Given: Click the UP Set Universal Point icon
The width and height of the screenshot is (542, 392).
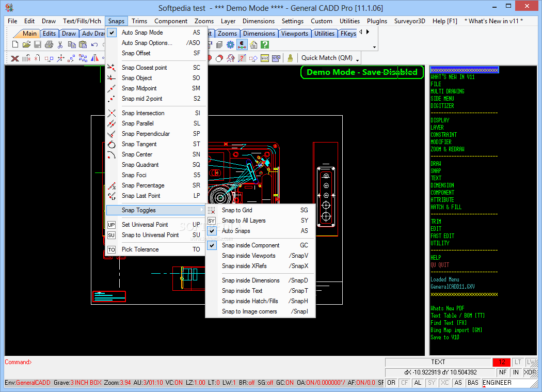Looking at the screenshot, I should (111, 225).
